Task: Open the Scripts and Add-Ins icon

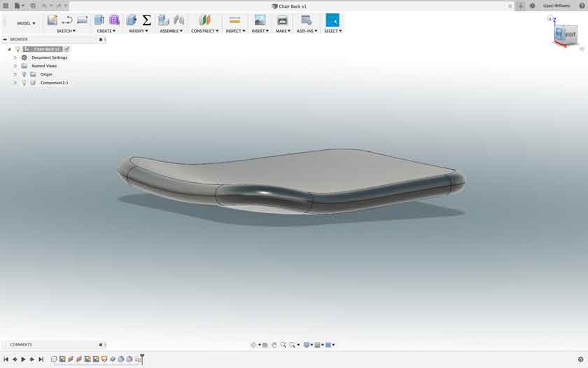Action: (307, 20)
